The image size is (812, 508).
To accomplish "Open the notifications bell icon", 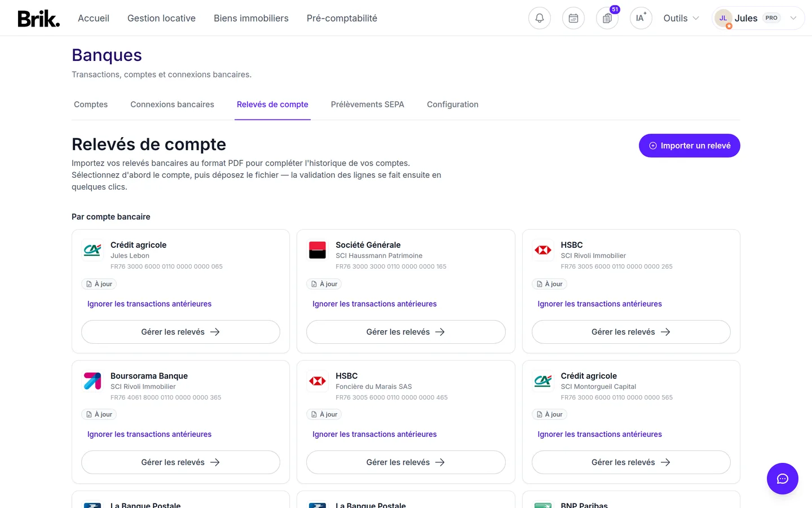I will click(x=540, y=18).
